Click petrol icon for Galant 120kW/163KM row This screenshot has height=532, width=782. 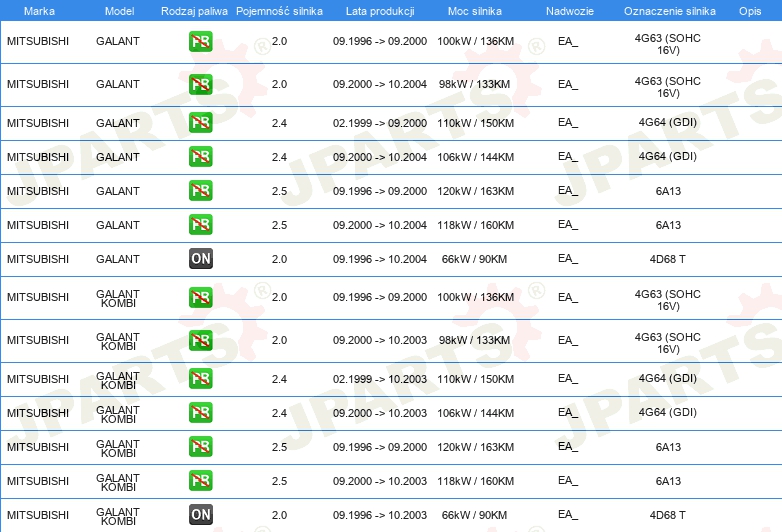(200, 190)
